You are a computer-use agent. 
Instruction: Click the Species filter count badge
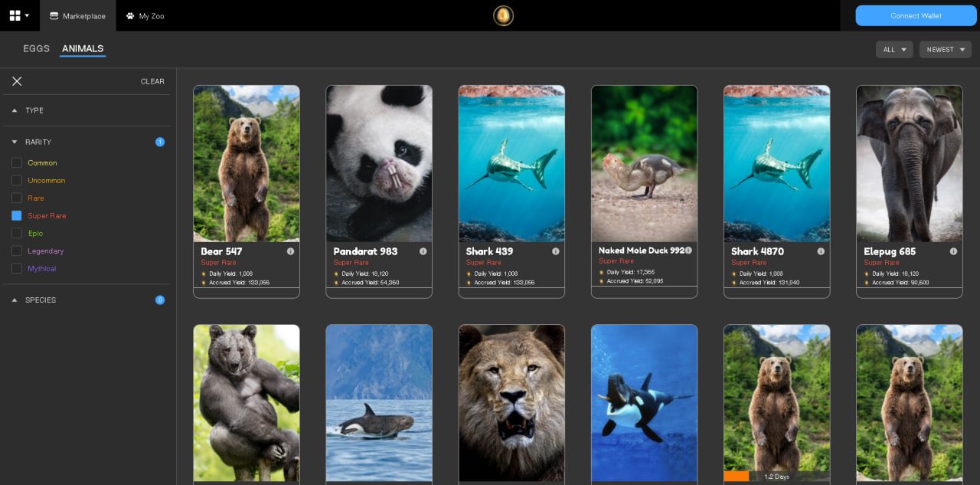160,300
